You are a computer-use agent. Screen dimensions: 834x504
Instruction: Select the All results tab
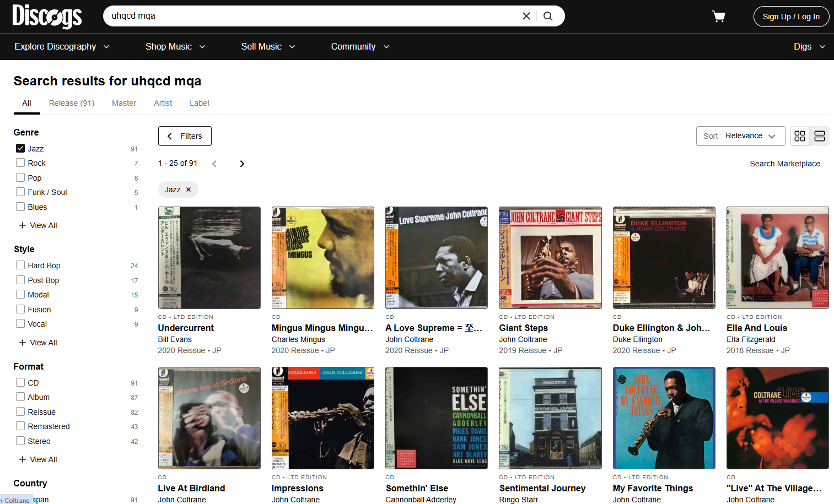pyautogui.click(x=26, y=103)
